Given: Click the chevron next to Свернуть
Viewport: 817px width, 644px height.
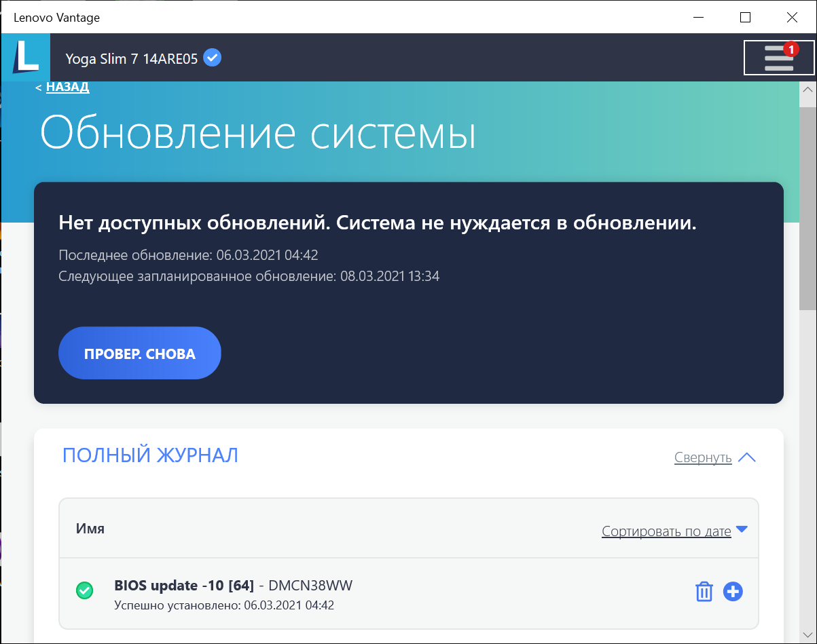Looking at the screenshot, I should click(x=746, y=457).
